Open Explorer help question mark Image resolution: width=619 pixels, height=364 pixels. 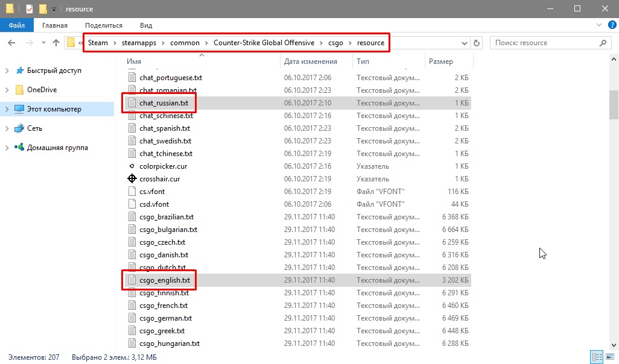(x=612, y=25)
